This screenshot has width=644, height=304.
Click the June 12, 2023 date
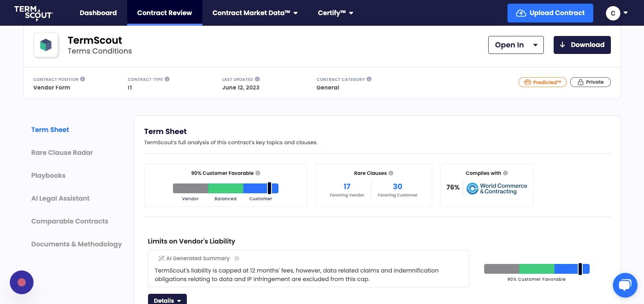[x=240, y=87]
